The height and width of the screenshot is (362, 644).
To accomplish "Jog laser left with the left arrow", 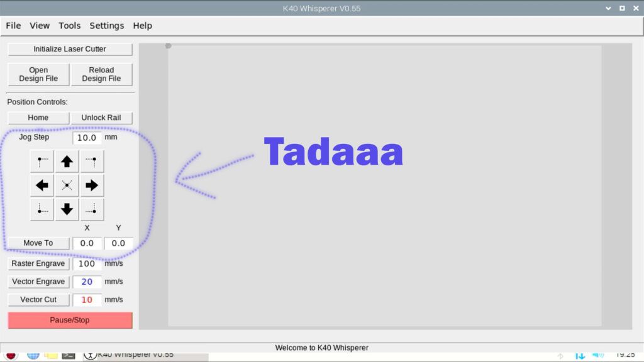I will pos(42,185).
